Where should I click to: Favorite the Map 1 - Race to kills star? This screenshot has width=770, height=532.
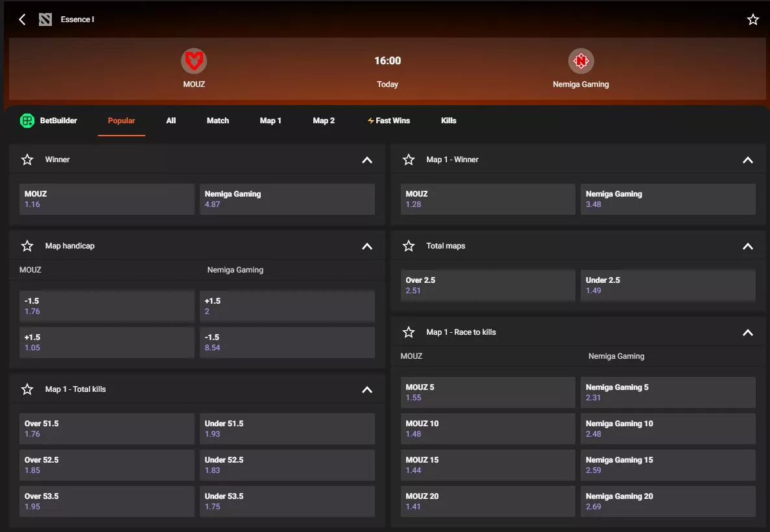(x=409, y=332)
